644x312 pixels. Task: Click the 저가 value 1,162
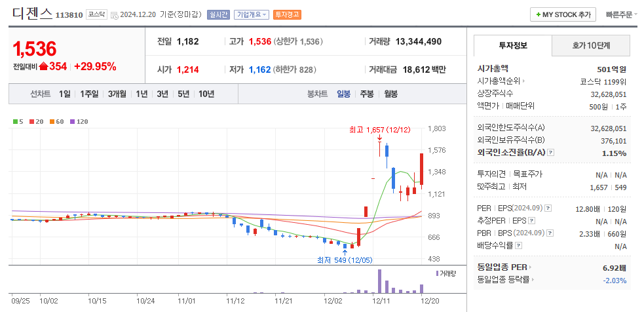point(260,69)
